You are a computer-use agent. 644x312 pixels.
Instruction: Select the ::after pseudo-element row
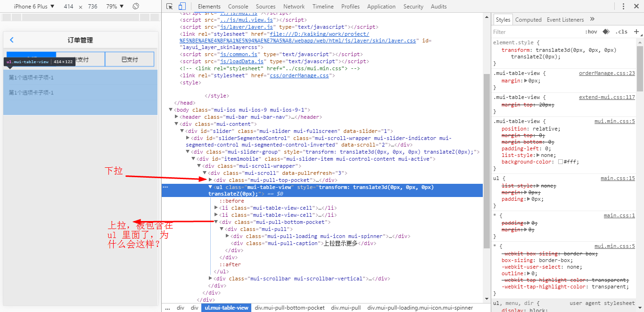point(230,264)
